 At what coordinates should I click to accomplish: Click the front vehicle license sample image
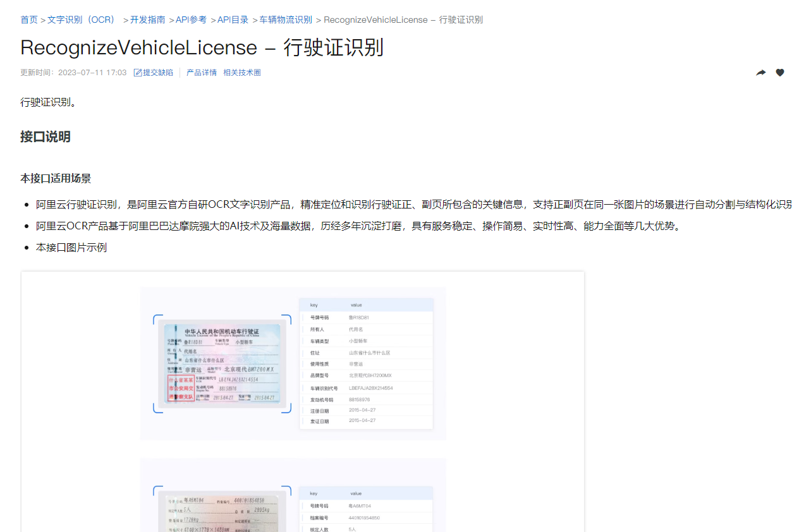pos(222,364)
